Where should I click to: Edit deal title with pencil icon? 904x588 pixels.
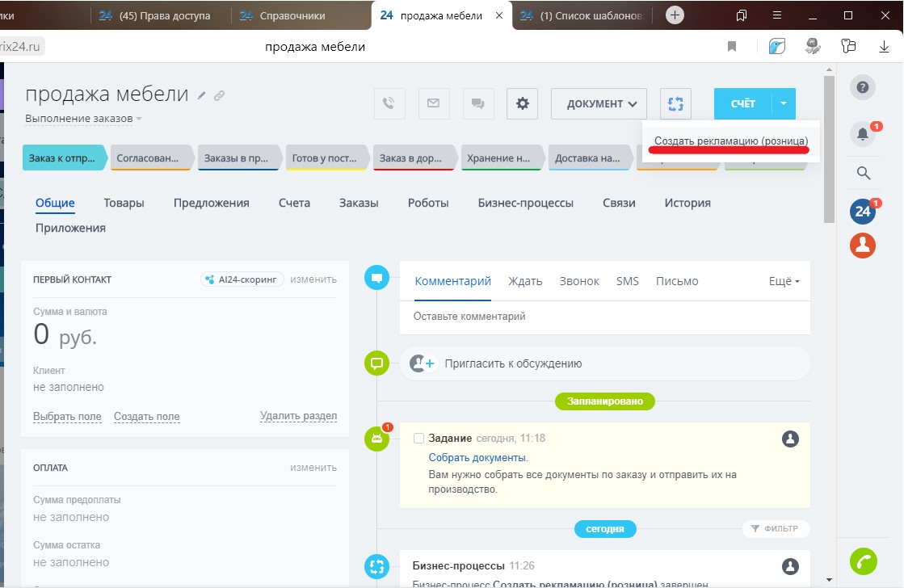pos(202,95)
